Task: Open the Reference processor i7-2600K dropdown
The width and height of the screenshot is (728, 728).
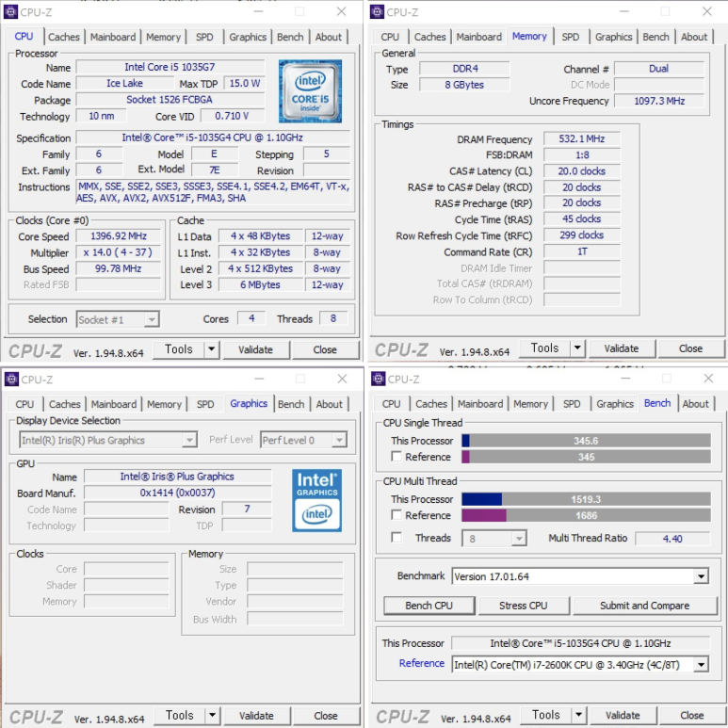Action: coord(701,665)
